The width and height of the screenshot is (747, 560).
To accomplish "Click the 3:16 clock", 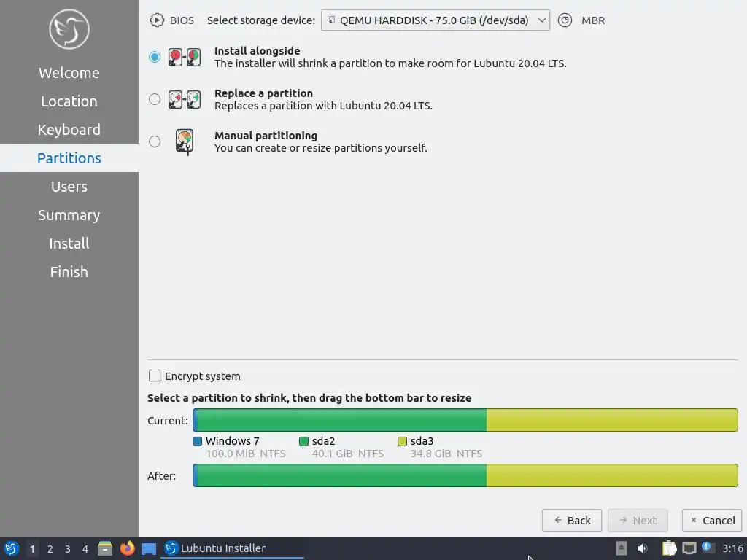I will [732, 548].
